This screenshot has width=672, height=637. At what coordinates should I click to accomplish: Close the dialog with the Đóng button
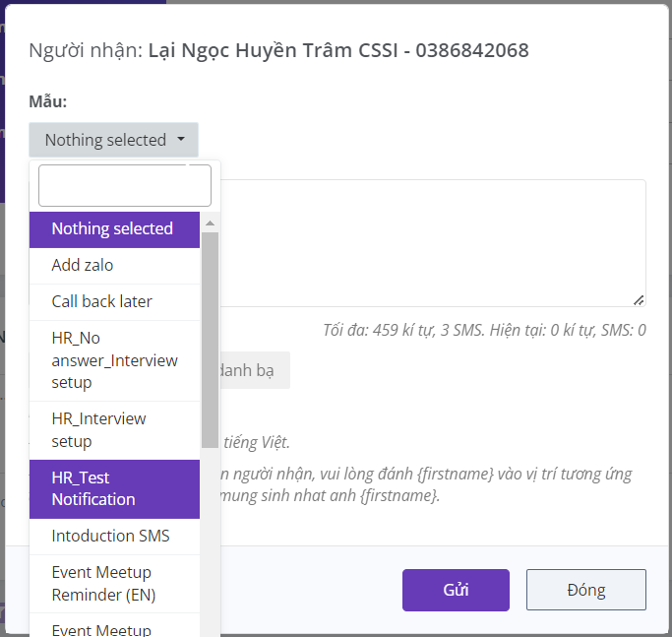tap(585, 590)
